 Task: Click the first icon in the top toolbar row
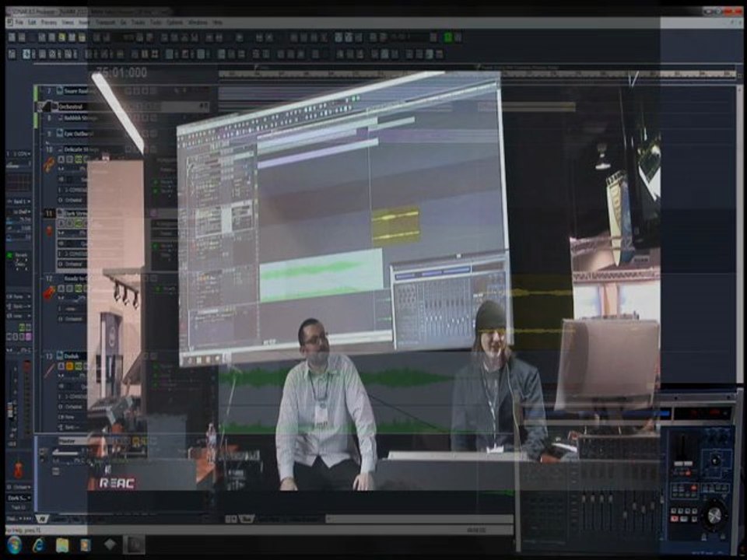12,37
